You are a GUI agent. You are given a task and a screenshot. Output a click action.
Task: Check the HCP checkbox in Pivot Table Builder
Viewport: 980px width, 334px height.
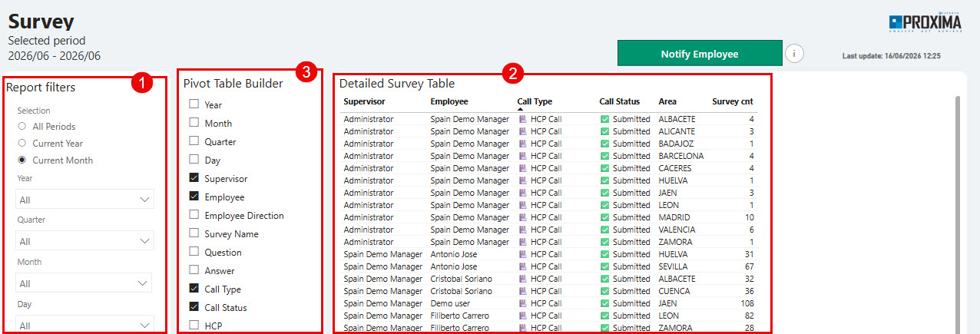coord(194,326)
